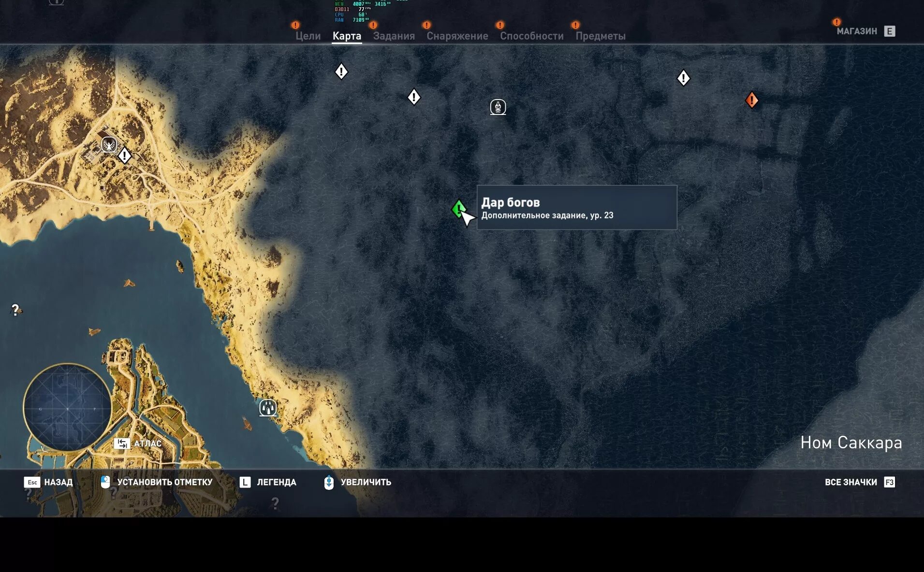The image size is (924, 572).
Task: Go to the Способности tab
Action: click(x=531, y=36)
